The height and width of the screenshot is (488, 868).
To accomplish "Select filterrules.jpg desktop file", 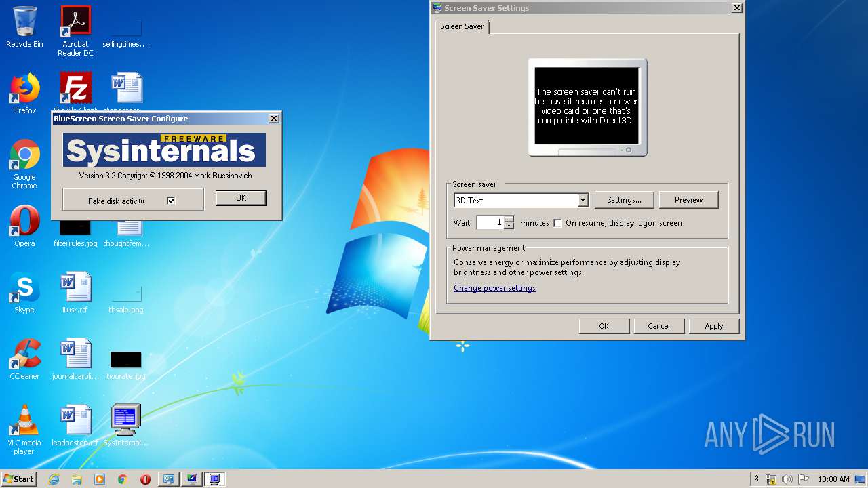I will pos(75,234).
